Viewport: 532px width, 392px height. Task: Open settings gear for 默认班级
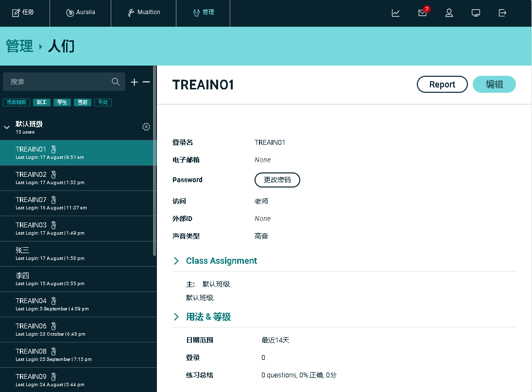146,127
